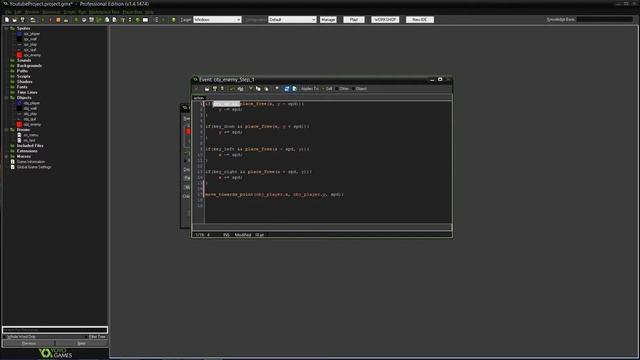Select spr_enemy in the Sprites folder
Screen dimensions: 640x360
pyautogui.click(x=32, y=55)
